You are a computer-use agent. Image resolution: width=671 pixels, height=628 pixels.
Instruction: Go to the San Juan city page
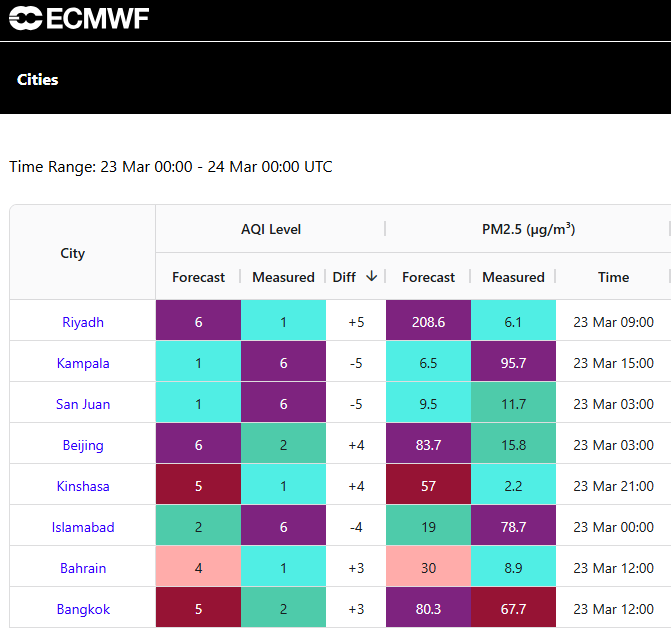[x=83, y=404]
